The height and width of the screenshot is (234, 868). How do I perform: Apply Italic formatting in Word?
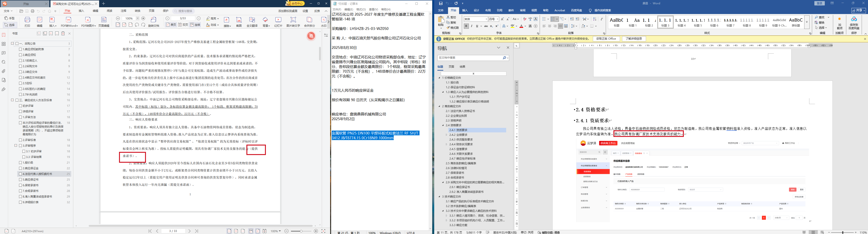click(471, 26)
